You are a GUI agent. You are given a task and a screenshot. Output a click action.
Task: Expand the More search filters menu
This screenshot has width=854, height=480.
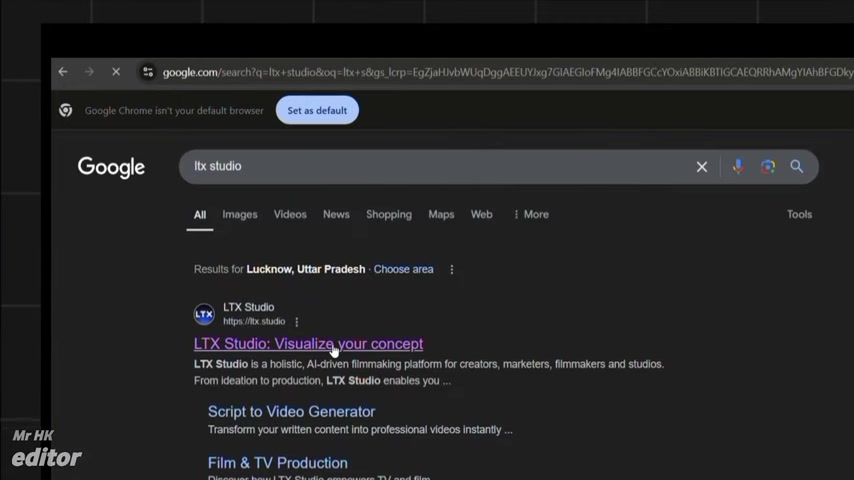pos(531,215)
